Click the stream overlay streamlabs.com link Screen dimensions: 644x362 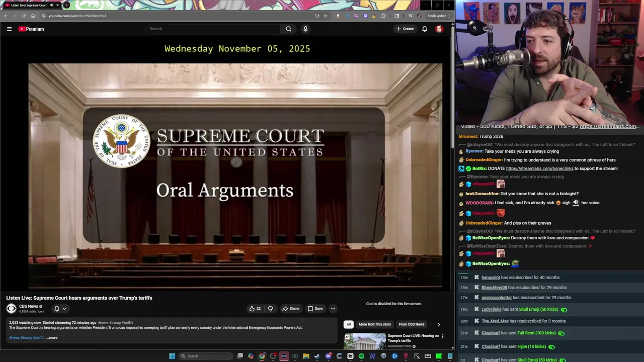pos(609,126)
